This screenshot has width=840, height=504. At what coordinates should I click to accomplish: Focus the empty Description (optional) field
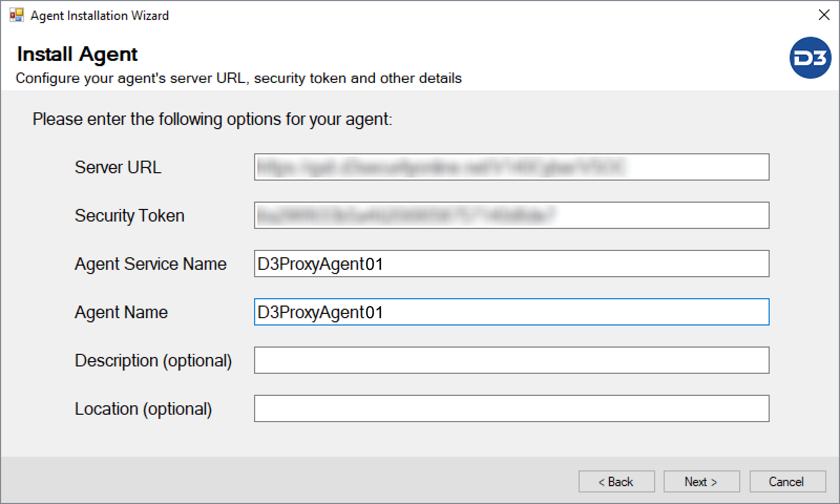[511, 360]
